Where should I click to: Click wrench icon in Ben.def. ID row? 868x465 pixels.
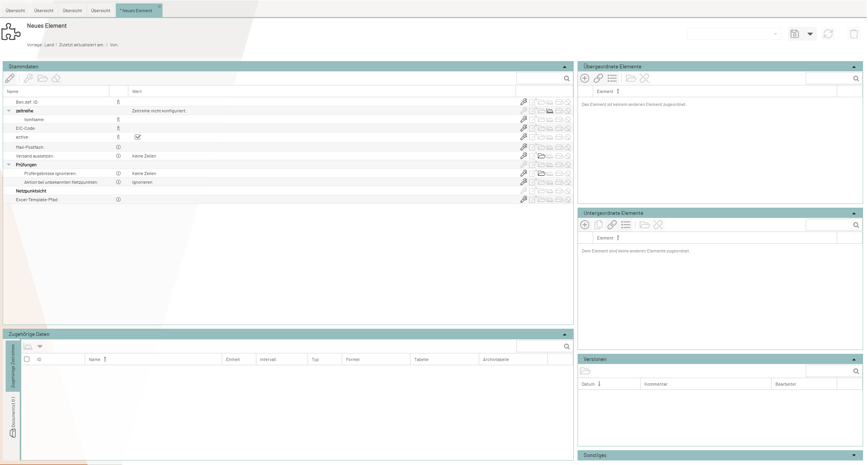pos(524,102)
